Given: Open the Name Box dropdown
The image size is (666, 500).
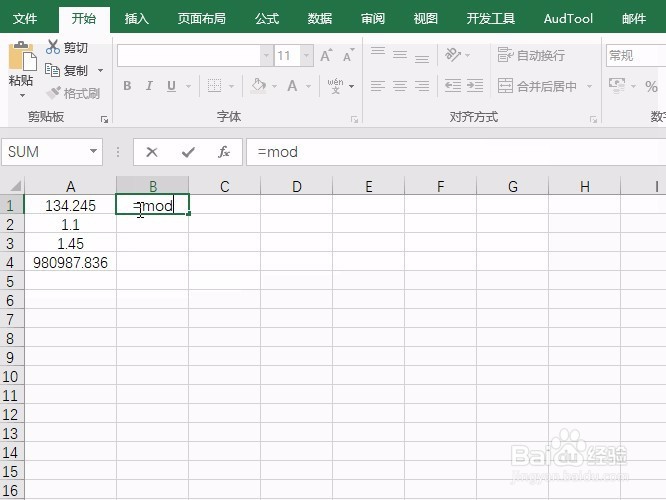Looking at the screenshot, I should [x=93, y=151].
